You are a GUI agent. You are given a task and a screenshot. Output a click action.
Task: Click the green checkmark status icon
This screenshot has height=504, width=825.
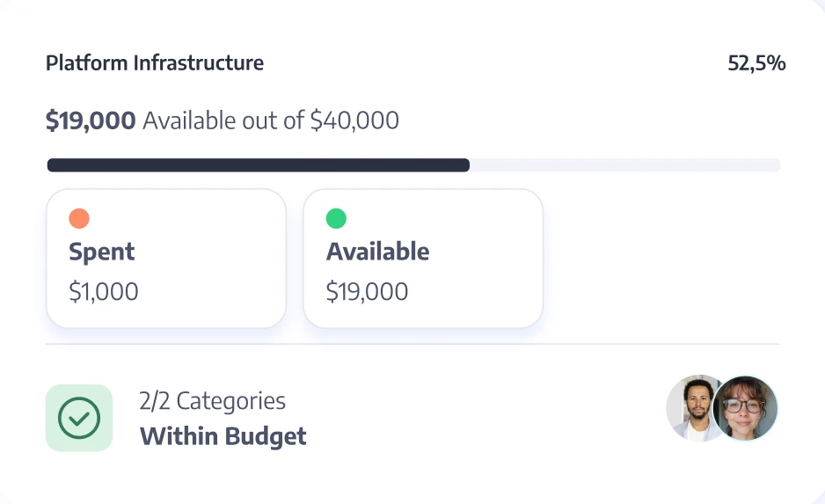coord(79,418)
